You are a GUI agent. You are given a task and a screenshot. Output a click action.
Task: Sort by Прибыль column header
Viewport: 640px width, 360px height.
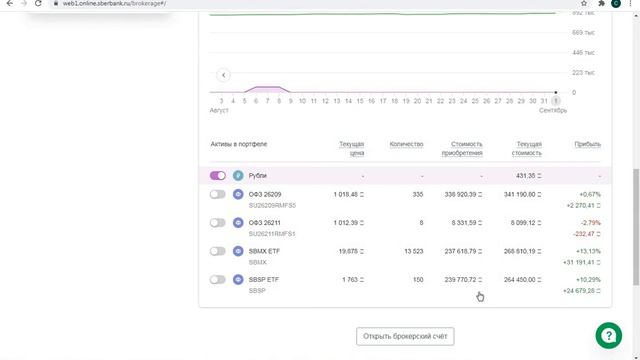(x=587, y=144)
